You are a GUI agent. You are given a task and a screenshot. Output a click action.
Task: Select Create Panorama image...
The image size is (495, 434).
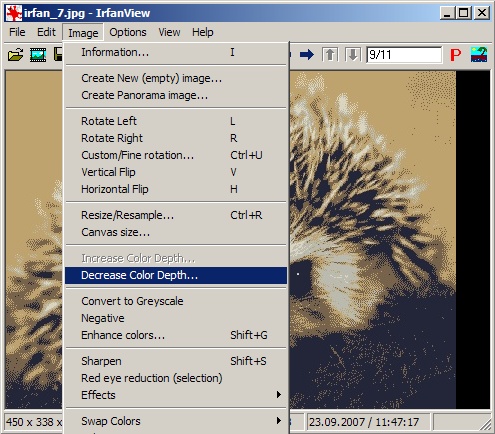pos(176,95)
